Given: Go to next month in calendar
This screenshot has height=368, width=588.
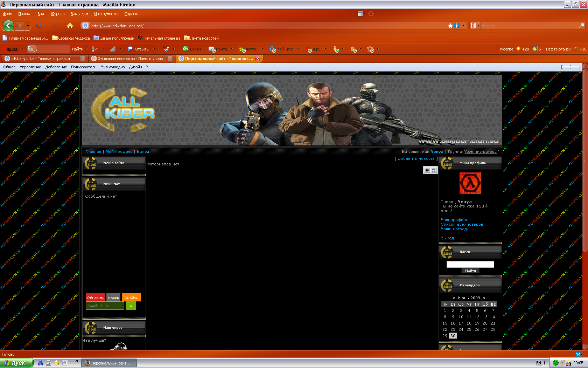Looking at the screenshot, I should tap(484, 298).
